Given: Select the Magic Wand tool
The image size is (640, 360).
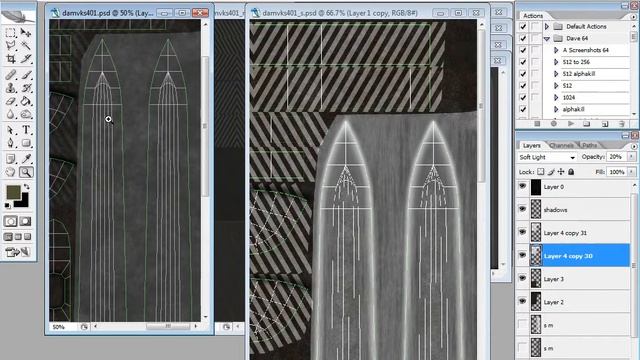Looking at the screenshot, I should (26, 45).
